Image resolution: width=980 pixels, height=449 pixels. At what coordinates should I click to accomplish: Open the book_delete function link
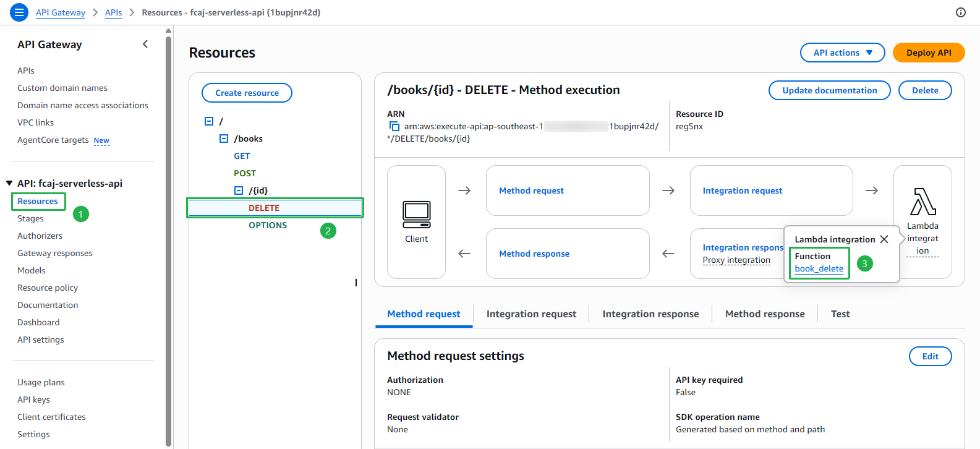pyautogui.click(x=819, y=268)
